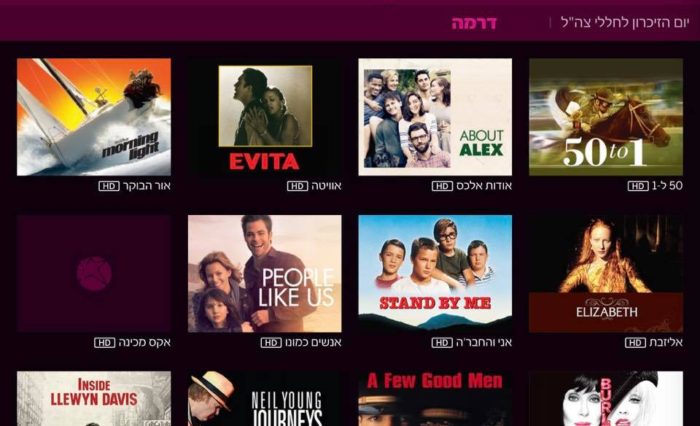Open Inside Llewyn Davis poster

click(x=94, y=399)
